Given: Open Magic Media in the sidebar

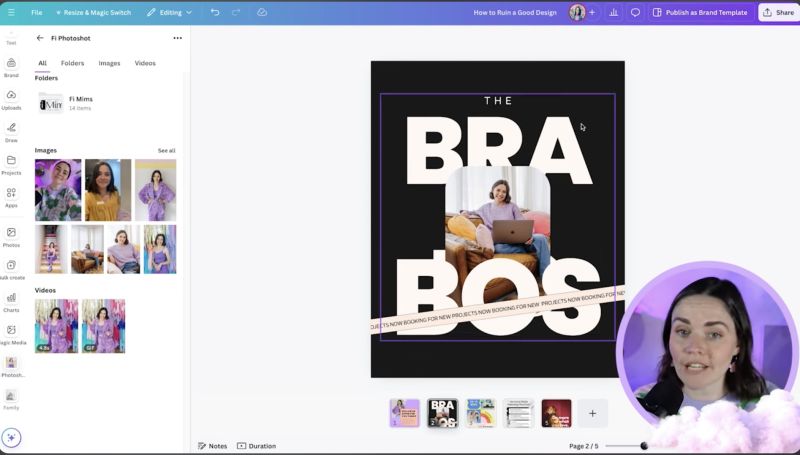Looking at the screenshot, I should (11, 335).
